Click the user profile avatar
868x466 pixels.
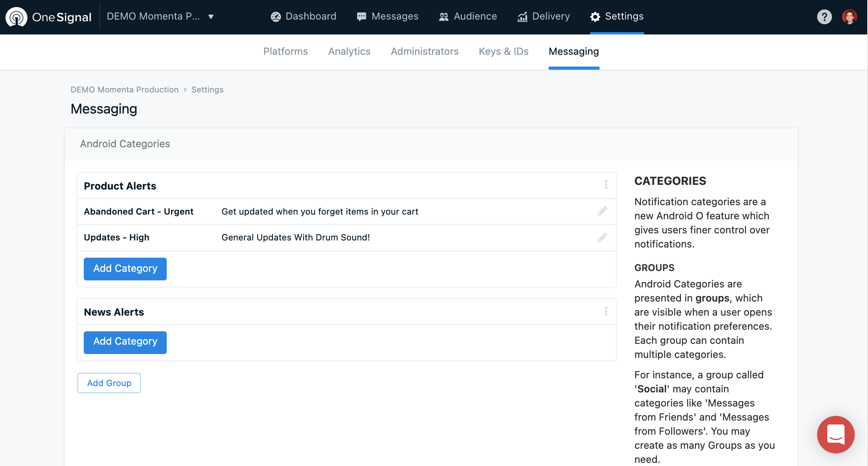[849, 17]
